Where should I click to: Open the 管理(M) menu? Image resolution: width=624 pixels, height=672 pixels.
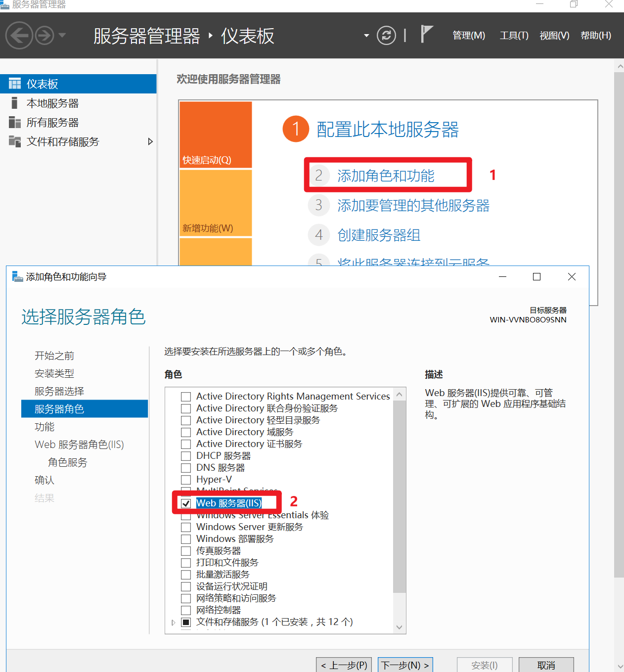(469, 36)
